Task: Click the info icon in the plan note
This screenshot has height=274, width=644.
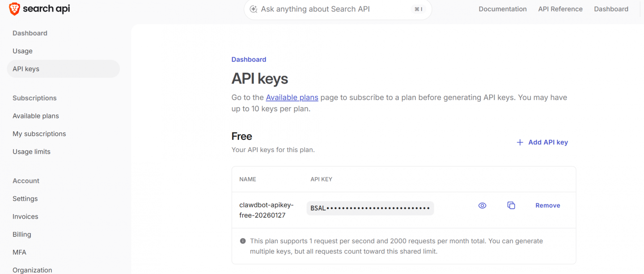Action: point(243,241)
